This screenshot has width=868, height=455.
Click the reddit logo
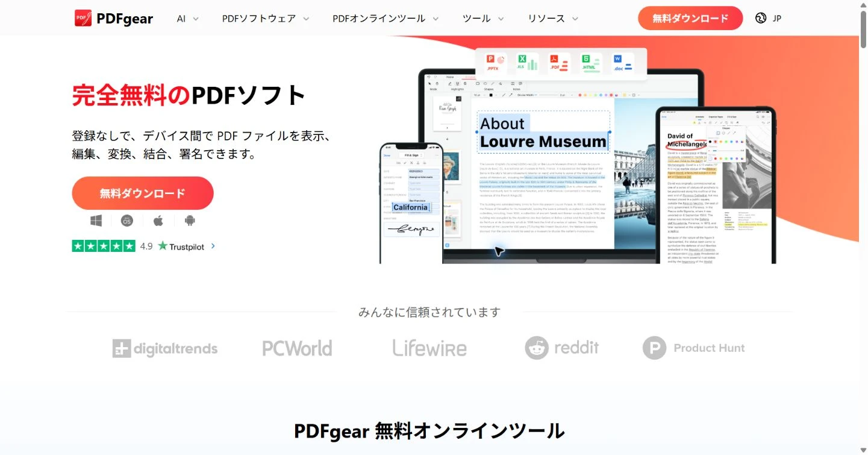pyautogui.click(x=562, y=348)
